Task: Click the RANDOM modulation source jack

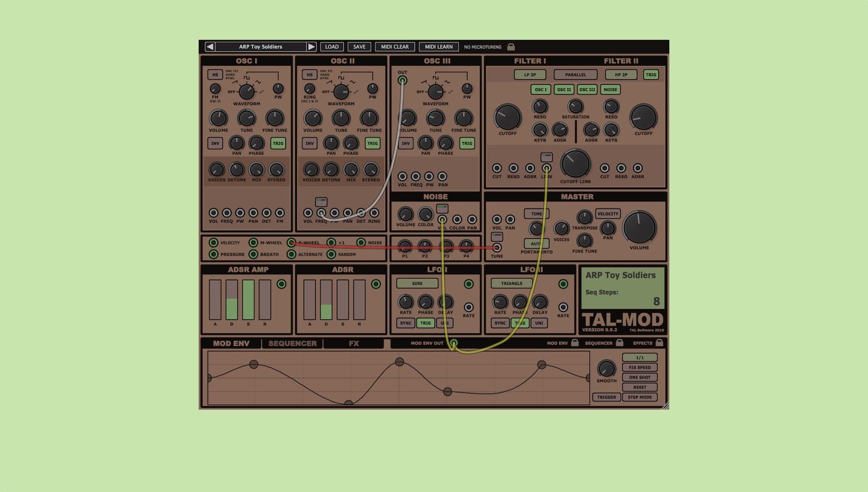Action: [x=331, y=254]
